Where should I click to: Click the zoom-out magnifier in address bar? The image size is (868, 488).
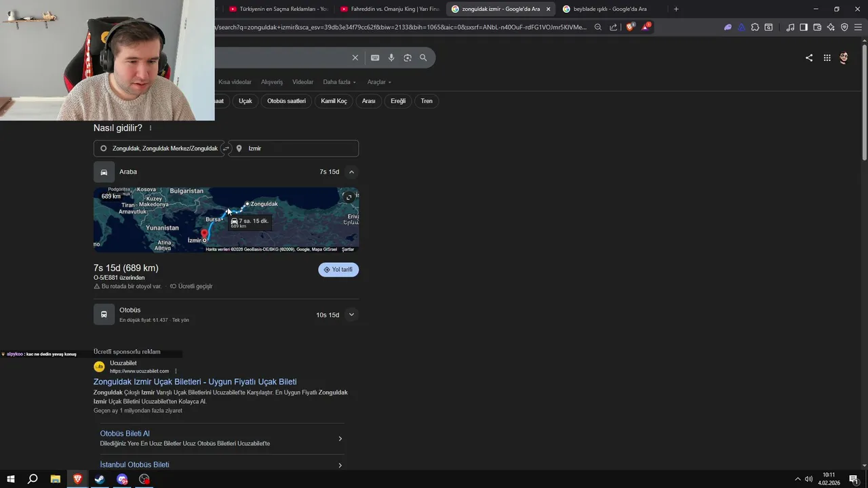(598, 27)
